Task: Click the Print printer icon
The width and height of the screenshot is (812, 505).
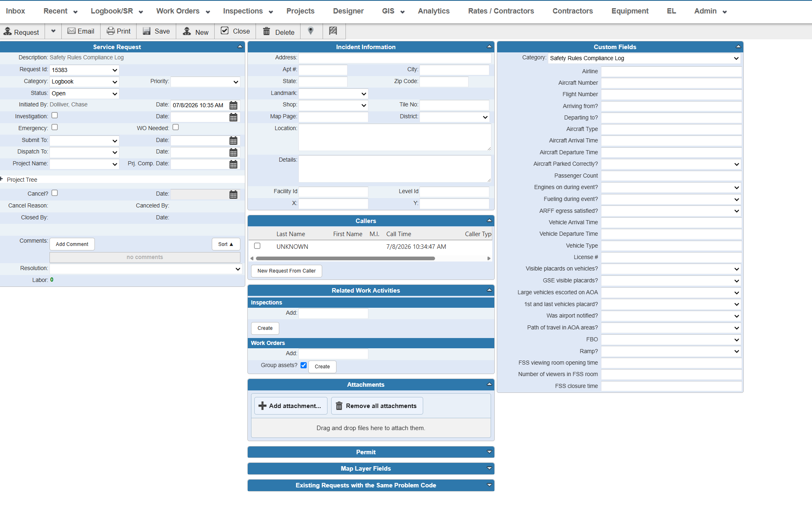Action: click(111, 31)
